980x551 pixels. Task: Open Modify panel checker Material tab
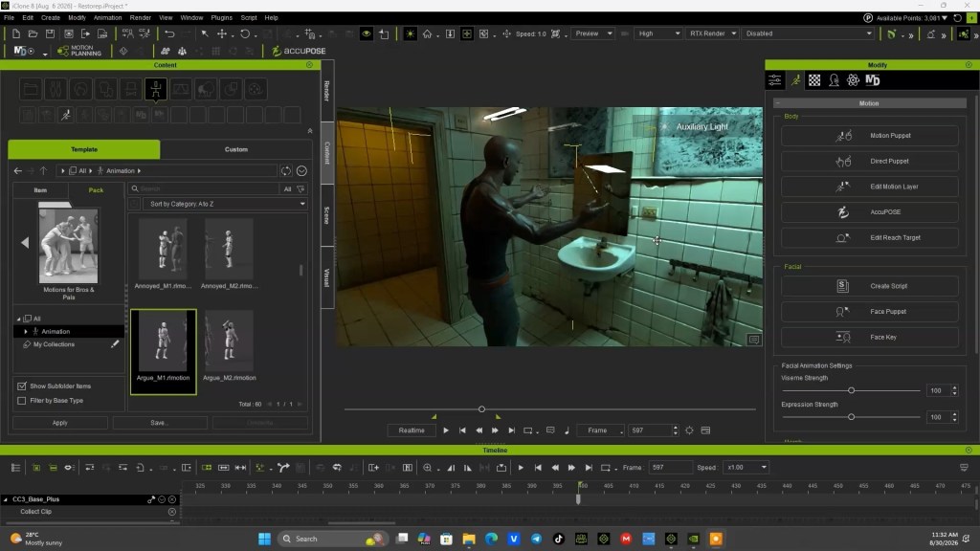click(x=813, y=80)
